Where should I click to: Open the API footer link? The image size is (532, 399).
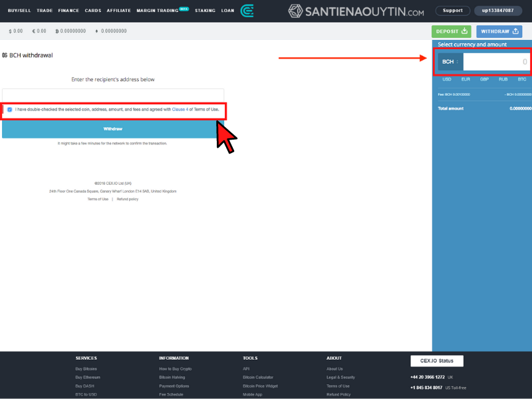[x=246, y=369]
